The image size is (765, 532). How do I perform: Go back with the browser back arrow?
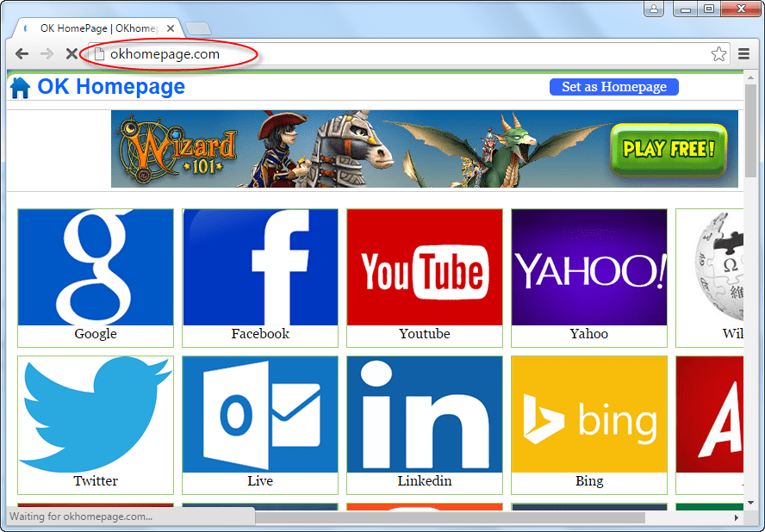click(x=22, y=53)
